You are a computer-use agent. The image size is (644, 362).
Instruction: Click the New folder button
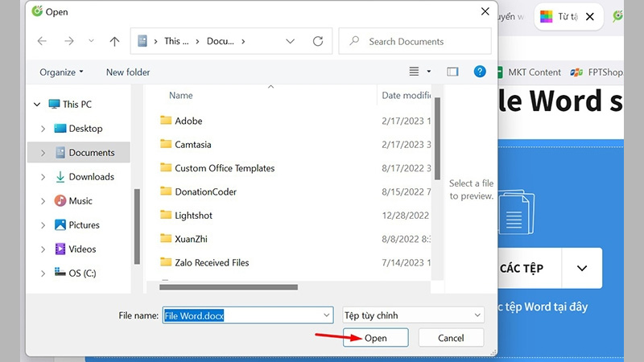[x=128, y=72]
